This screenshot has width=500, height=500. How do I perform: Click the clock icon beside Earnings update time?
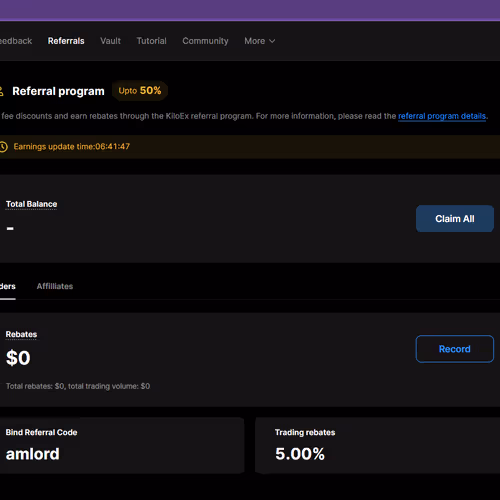(x=3, y=147)
